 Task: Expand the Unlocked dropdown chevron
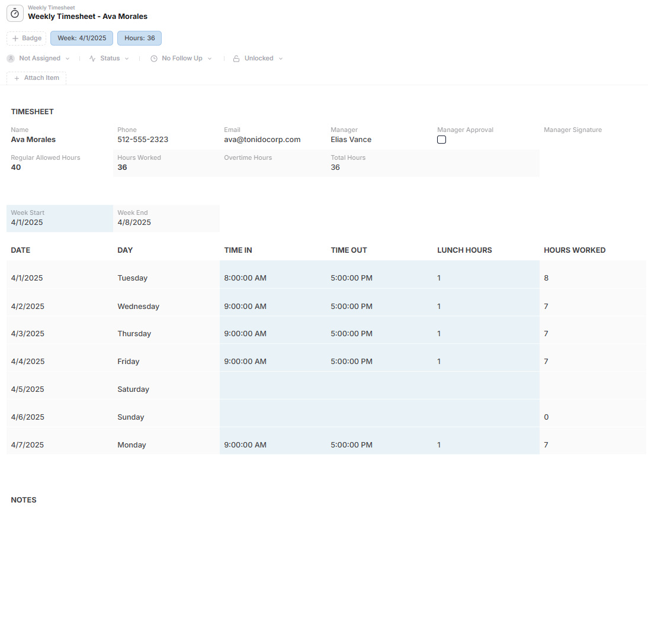281,59
